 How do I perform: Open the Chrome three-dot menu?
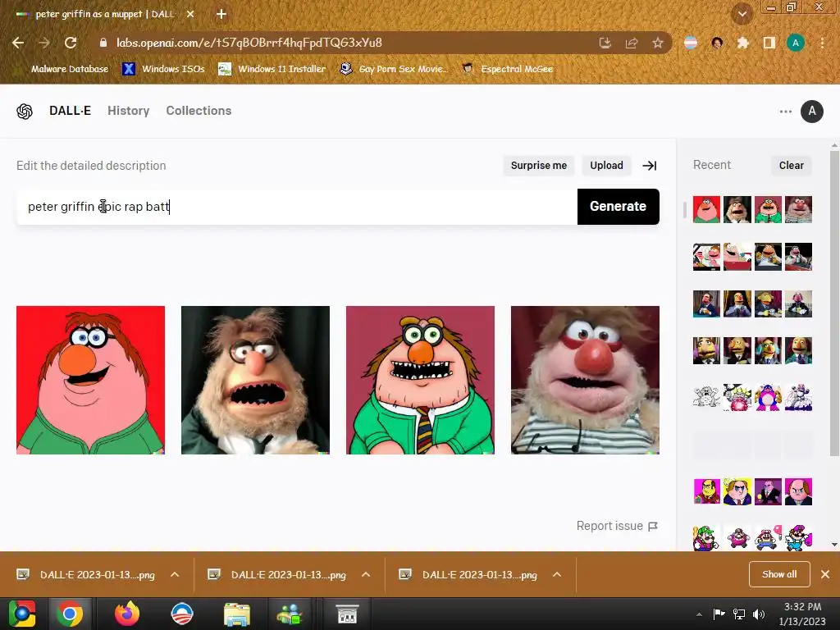coord(822,43)
